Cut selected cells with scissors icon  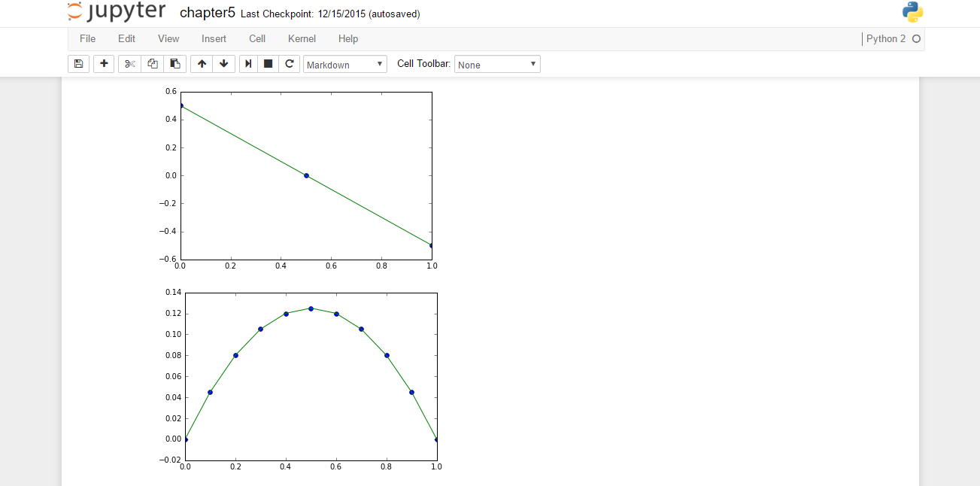129,64
